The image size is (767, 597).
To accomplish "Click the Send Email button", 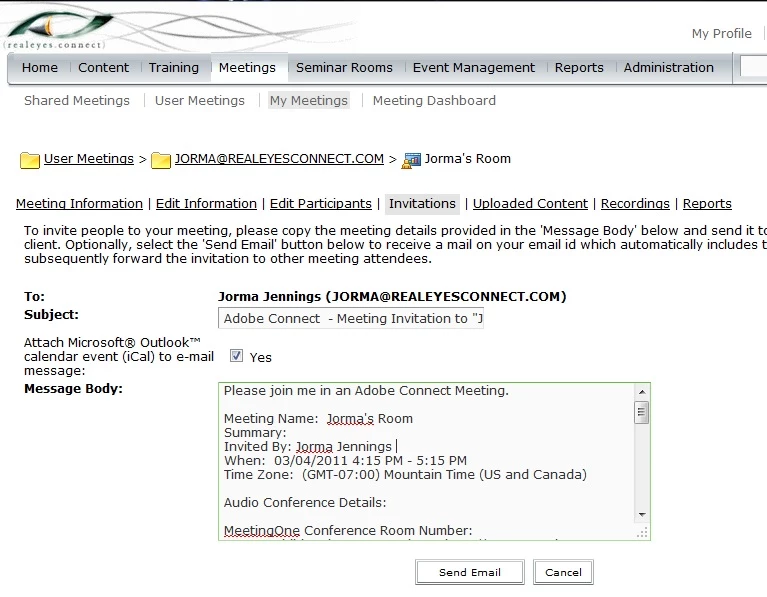I will tap(470, 572).
